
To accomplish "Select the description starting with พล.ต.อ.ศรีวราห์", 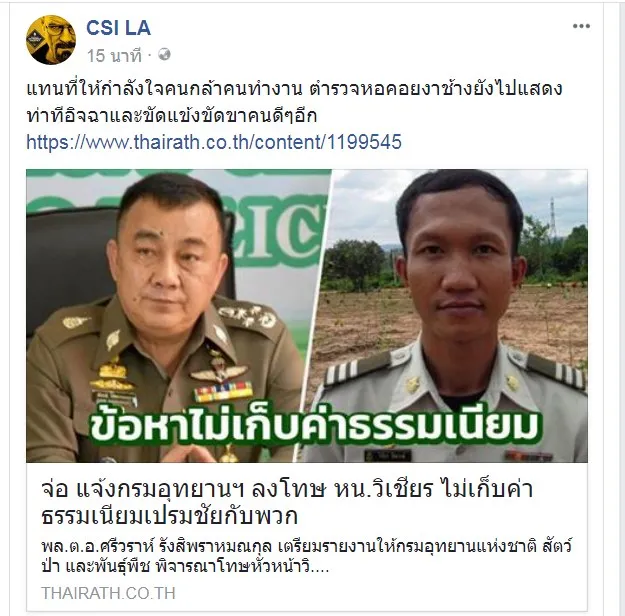I will point(307,556).
